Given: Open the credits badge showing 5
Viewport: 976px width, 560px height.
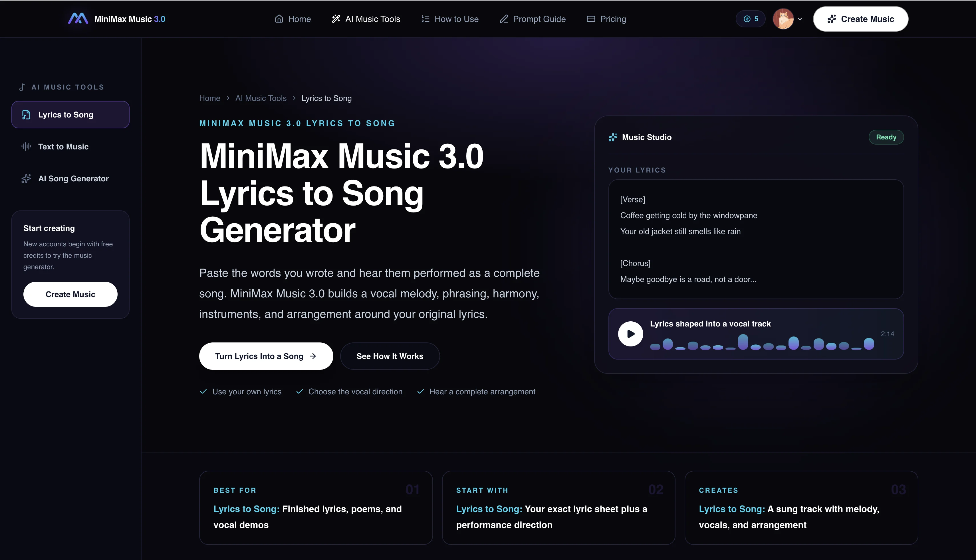Looking at the screenshot, I should click(751, 19).
